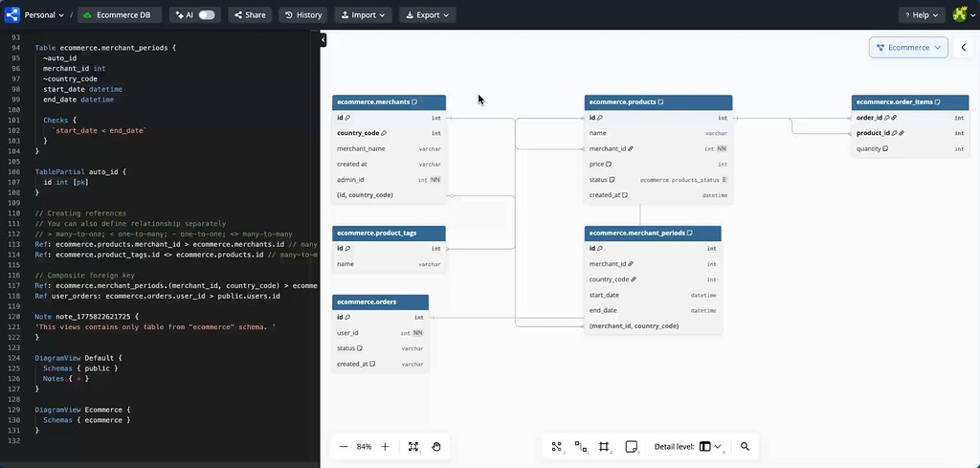
Task: Click the table group frame icon
Action: point(604,447)
